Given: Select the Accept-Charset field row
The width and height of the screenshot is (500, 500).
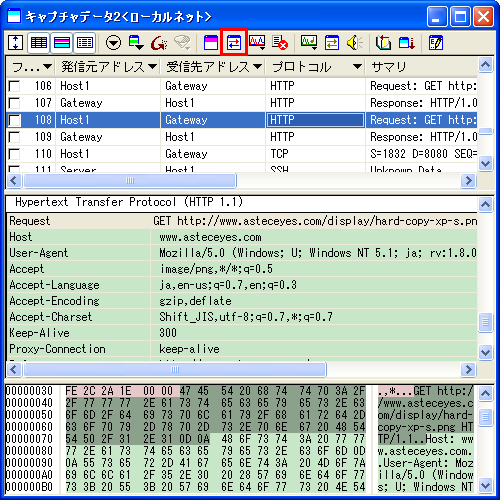Looking at the screenshot, I should click(x=242, y=317).
